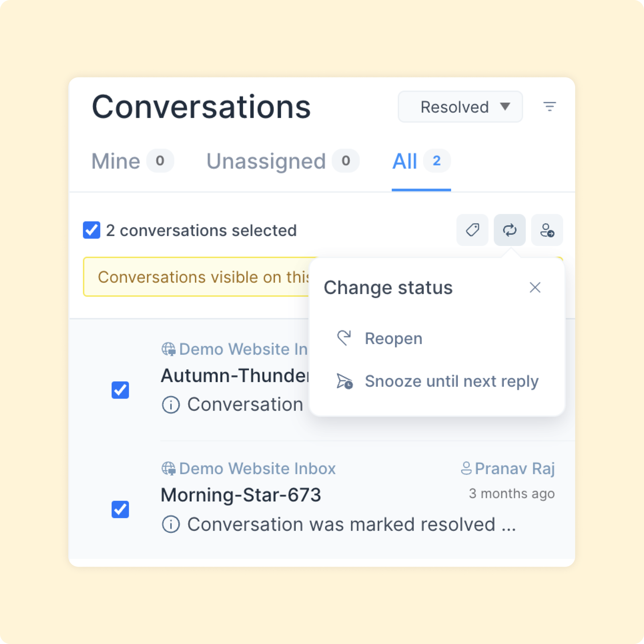Image resolution: width=644 pixels, height=644 pixels.
Task: Click the assign agent icon
Action: pyautogui.click(x=547, y=230)
